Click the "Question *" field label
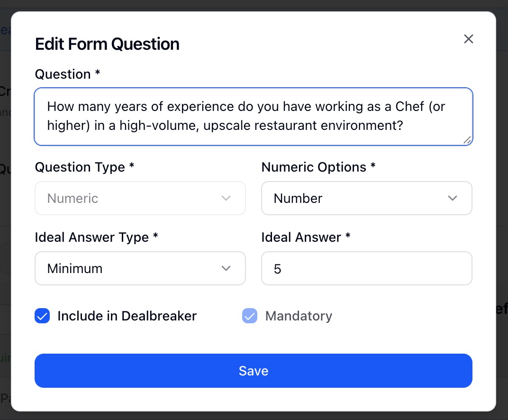This screenshot has width=508, height=420. 67,74
